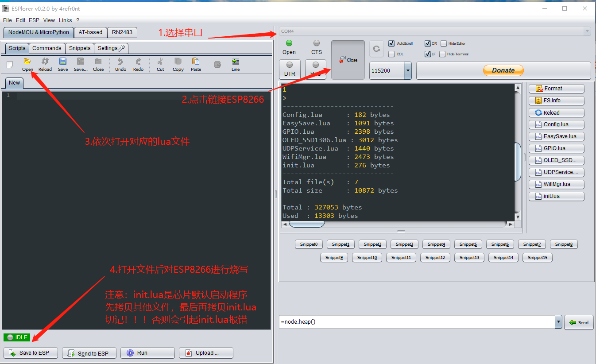
Task: Click the Redo toolbar icon
Action: point(138,64)
